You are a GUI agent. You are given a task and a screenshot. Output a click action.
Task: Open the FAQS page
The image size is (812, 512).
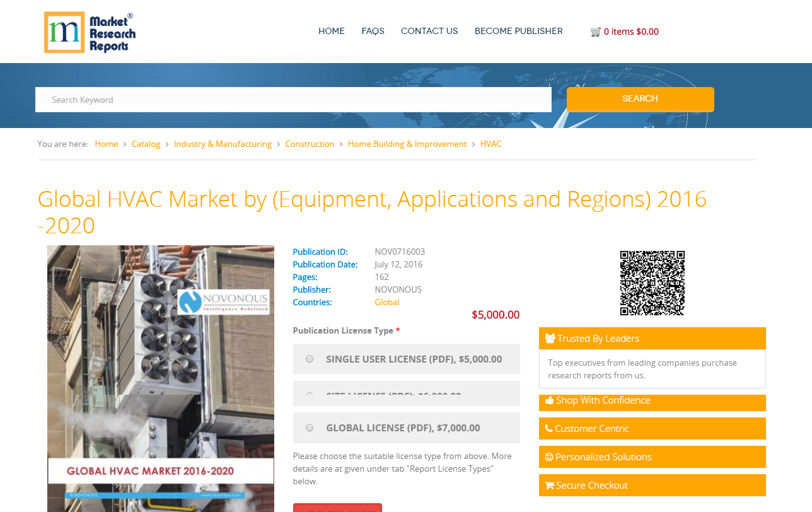click(373, 31)
